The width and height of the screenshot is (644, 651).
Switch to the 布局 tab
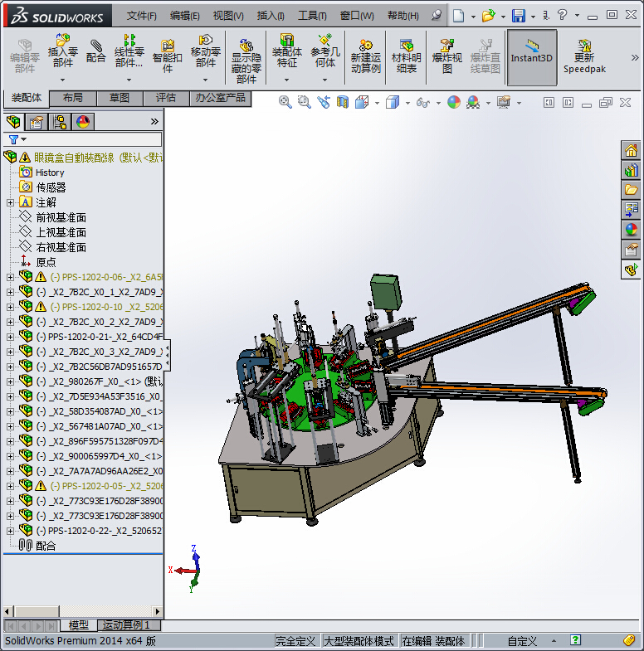[73, 98]
